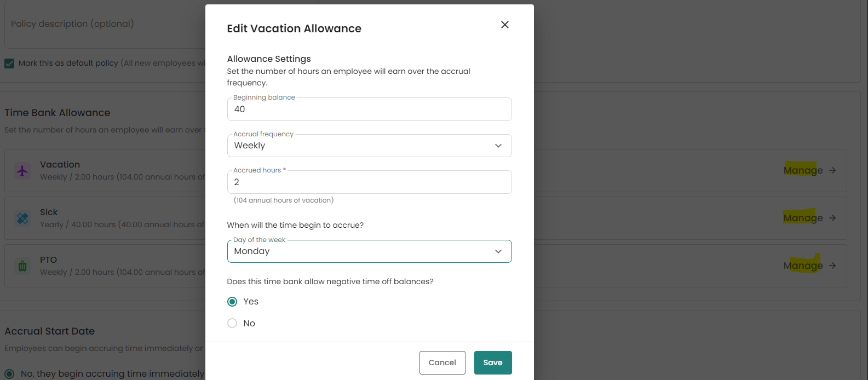Click the Vacation airplane icon
This screenshot has width=868, height=380.
(x=22, y=171)
